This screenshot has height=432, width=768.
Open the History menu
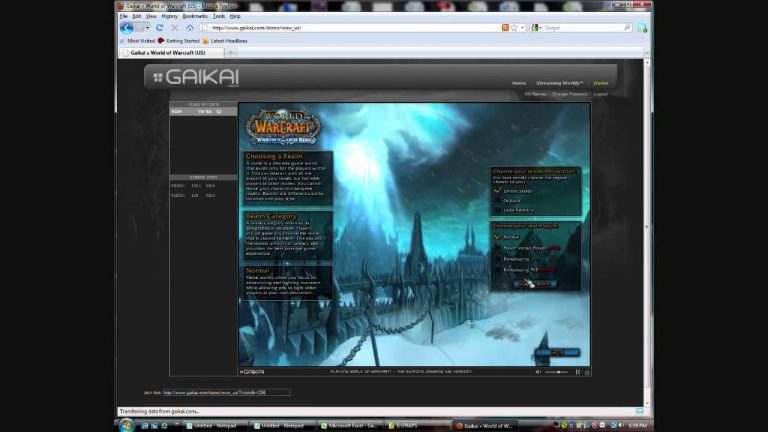(169, 16)
